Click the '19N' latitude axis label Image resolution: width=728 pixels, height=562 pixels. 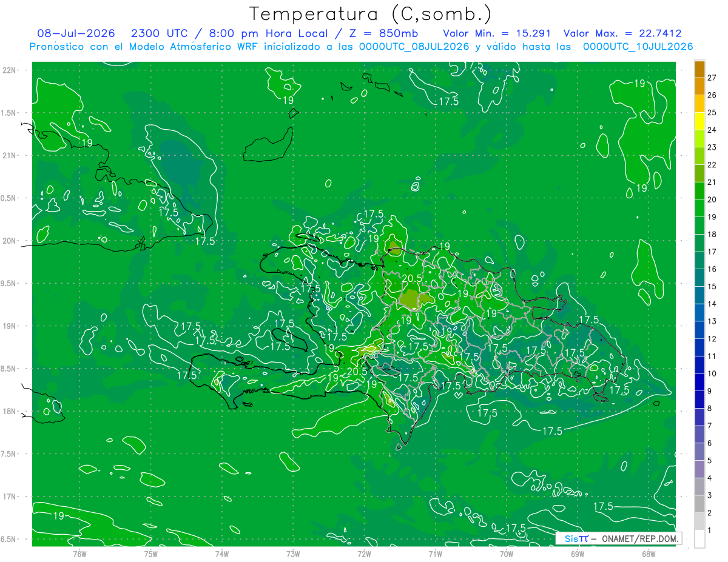click(10, 326)
